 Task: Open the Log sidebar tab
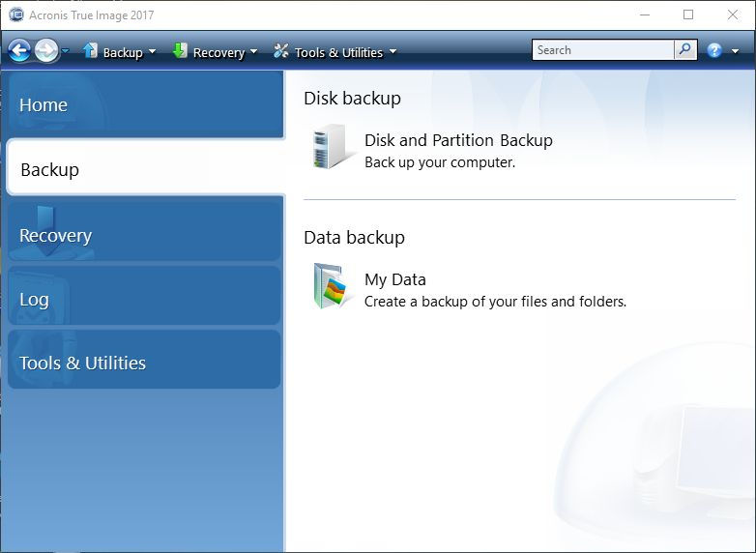(x=144, y=296)
